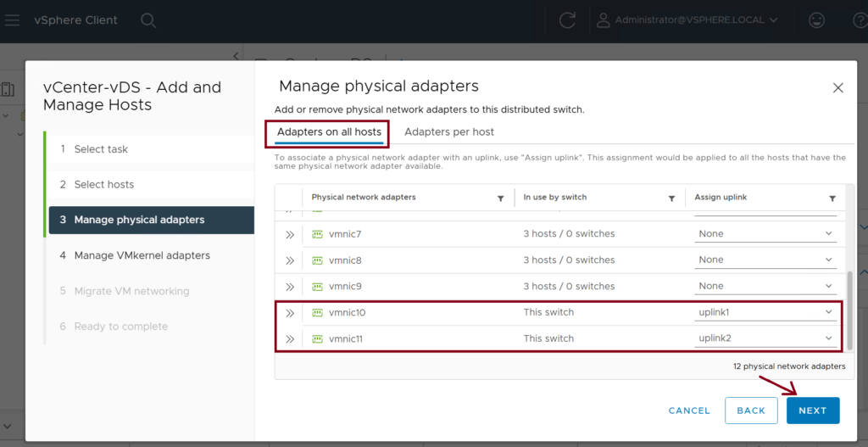This screenshot has width=868, height=447.
Task: Click the "12 physical network adapters" count
Action: (x=789, y=366)
